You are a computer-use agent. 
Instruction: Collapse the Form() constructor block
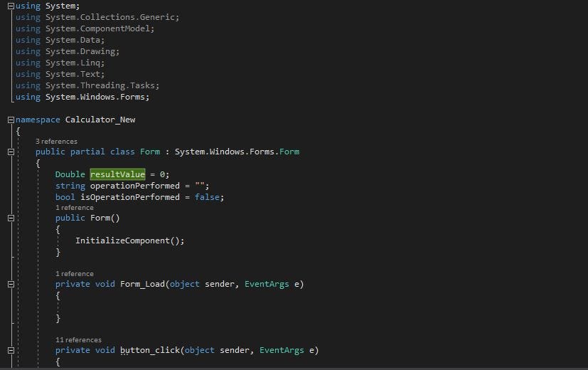click(x=11, y=218)
